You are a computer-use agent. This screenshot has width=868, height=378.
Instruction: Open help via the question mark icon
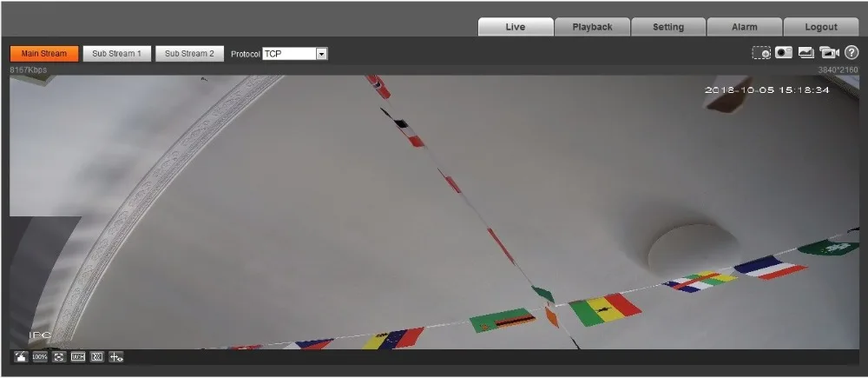pyautogui.click(x=852, y=53)
